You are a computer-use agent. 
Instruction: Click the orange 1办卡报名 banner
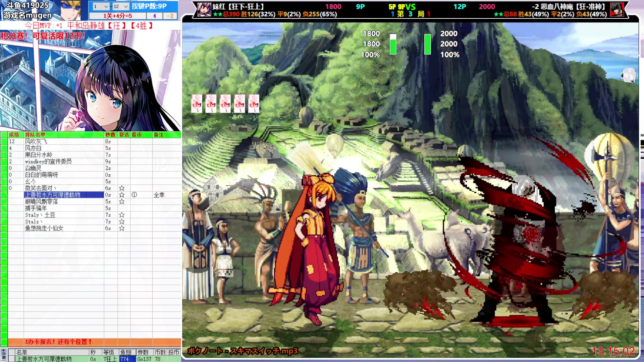[x=94, y=342]
